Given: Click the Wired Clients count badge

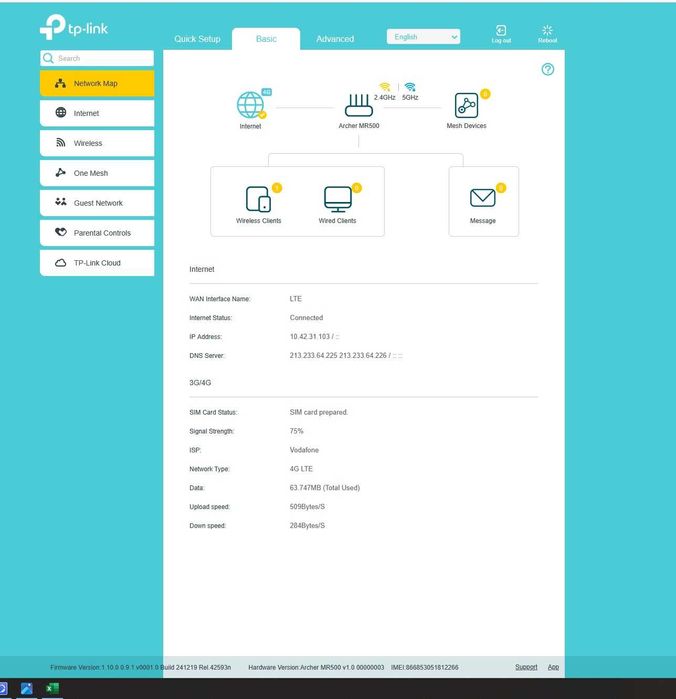Looking at the screenshot, I should pos(356,188).
